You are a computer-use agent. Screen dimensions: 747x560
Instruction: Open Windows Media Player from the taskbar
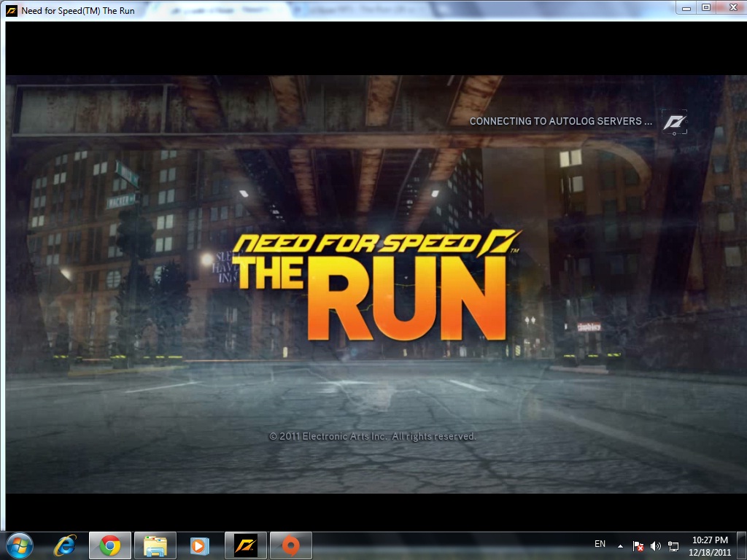click(200, 545)
